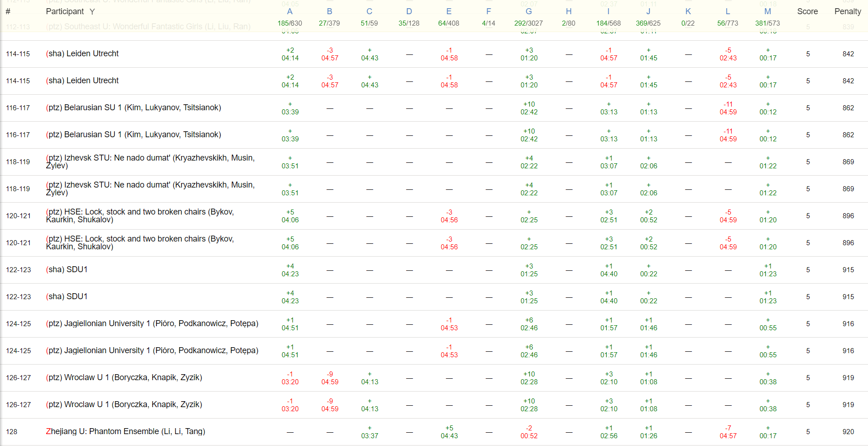This screenshot has width=868, height=446.
Task: Click problem K header link
Action: click(x=688, y=12)
